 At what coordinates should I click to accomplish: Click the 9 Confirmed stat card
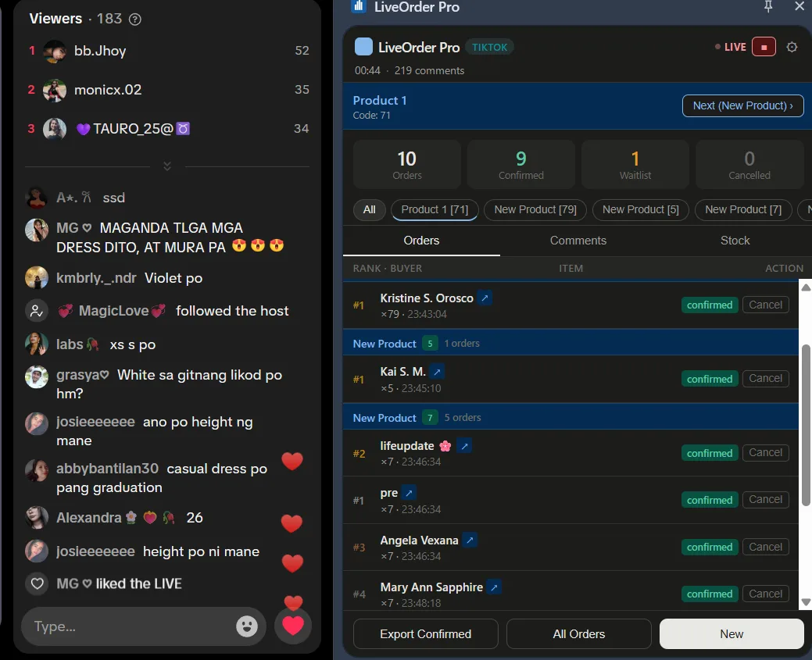point(521,165)
